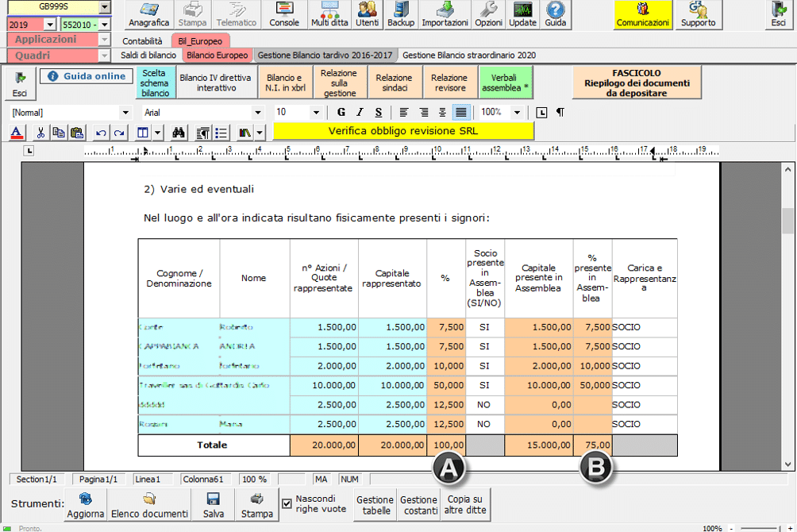Save the document with Salva

[x=214, y=505]
